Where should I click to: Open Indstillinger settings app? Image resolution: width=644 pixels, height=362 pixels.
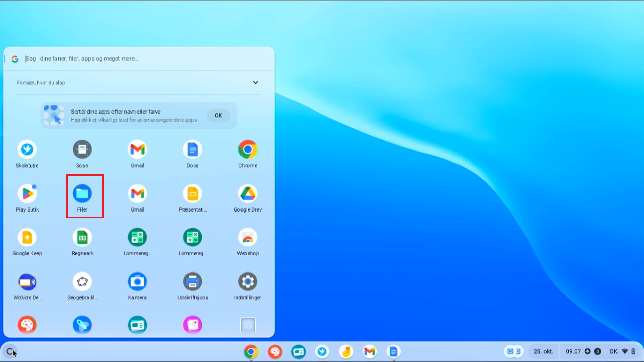(x=248, y=282)
